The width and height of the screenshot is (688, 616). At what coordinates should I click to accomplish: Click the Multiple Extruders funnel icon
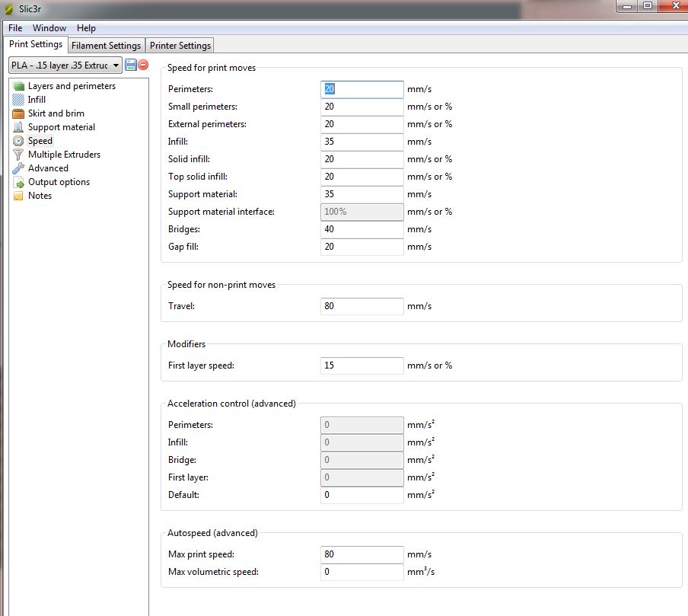[x=18, y=155]
